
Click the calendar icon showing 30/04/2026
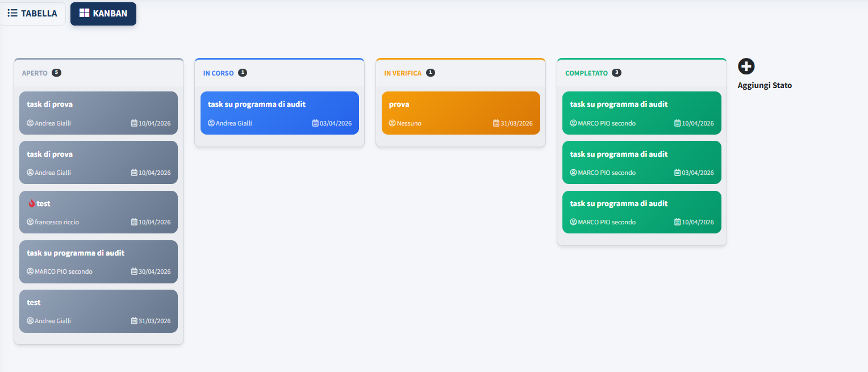(134, 271)
